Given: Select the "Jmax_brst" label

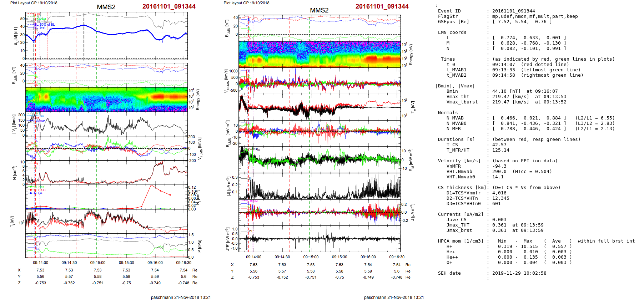Looking at the screenshot, I should pos(459,230).
